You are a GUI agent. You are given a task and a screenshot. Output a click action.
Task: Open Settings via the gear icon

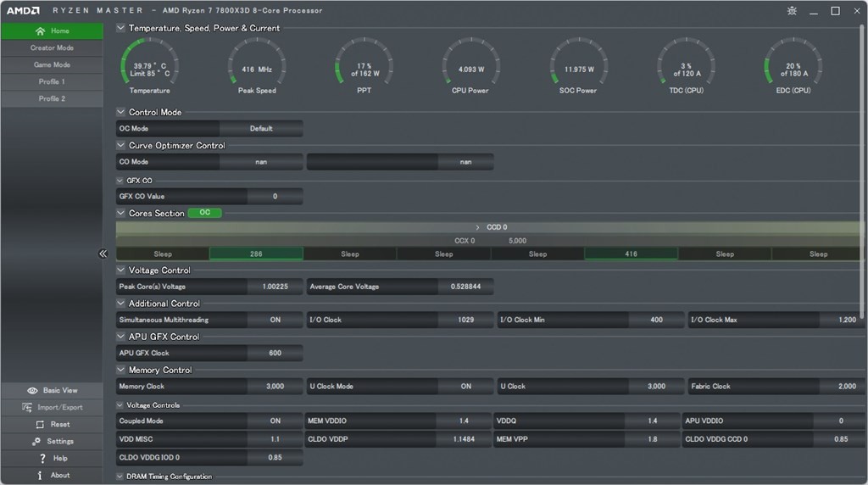click(x=37, y=442)
